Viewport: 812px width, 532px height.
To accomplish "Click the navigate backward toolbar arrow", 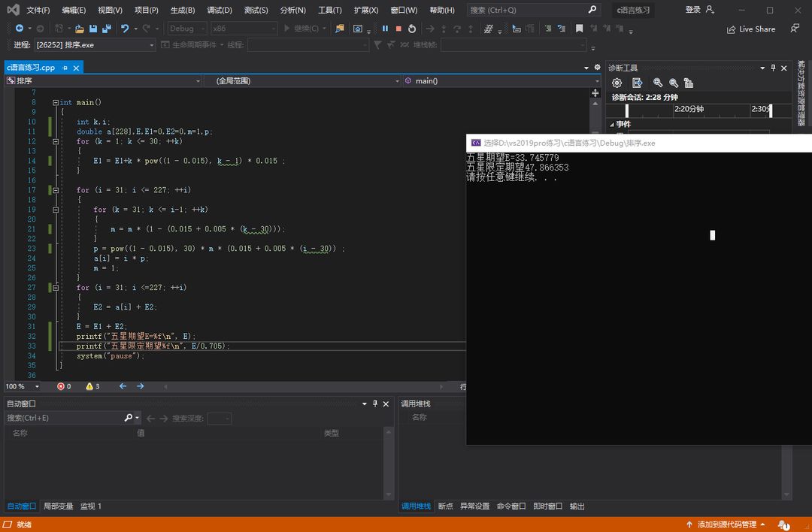I will click(20, 29).
